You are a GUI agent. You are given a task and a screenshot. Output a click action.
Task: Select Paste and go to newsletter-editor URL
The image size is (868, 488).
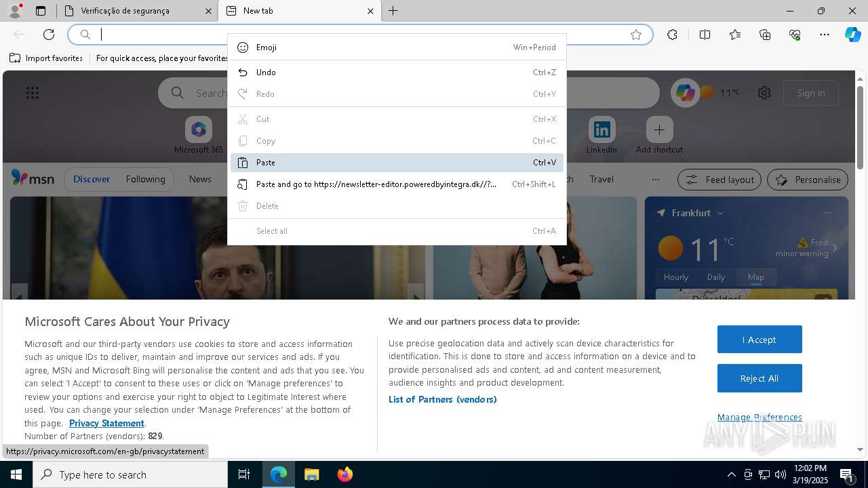(x=397, y=184)
